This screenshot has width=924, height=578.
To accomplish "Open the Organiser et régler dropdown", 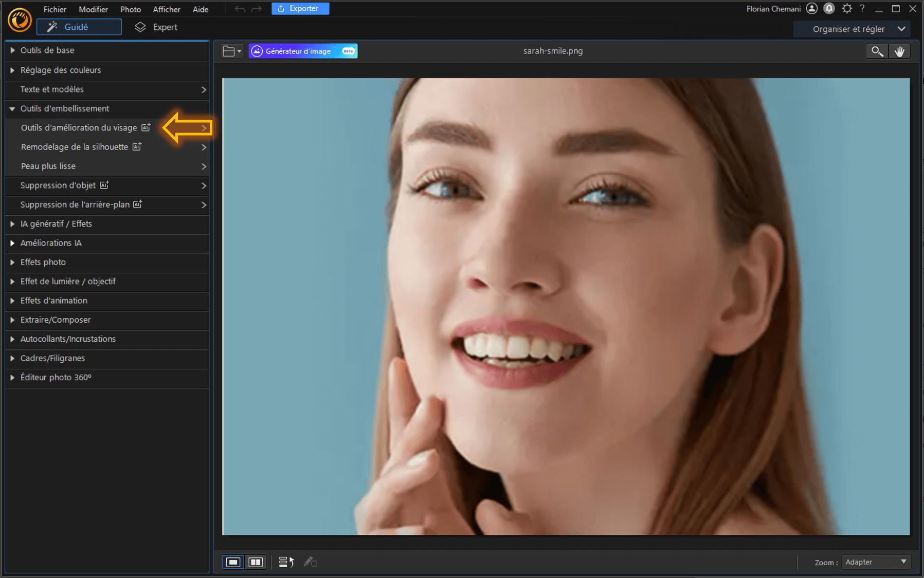I will [x=852, y=29].
